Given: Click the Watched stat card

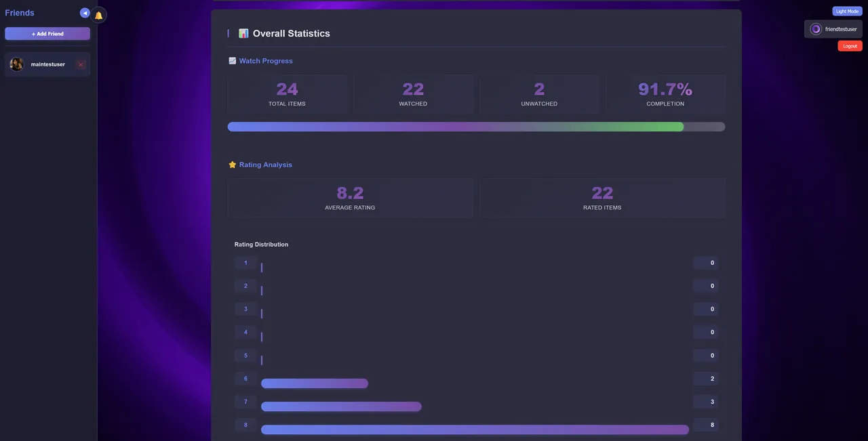Looking at the screenshot, I should 413,94.
